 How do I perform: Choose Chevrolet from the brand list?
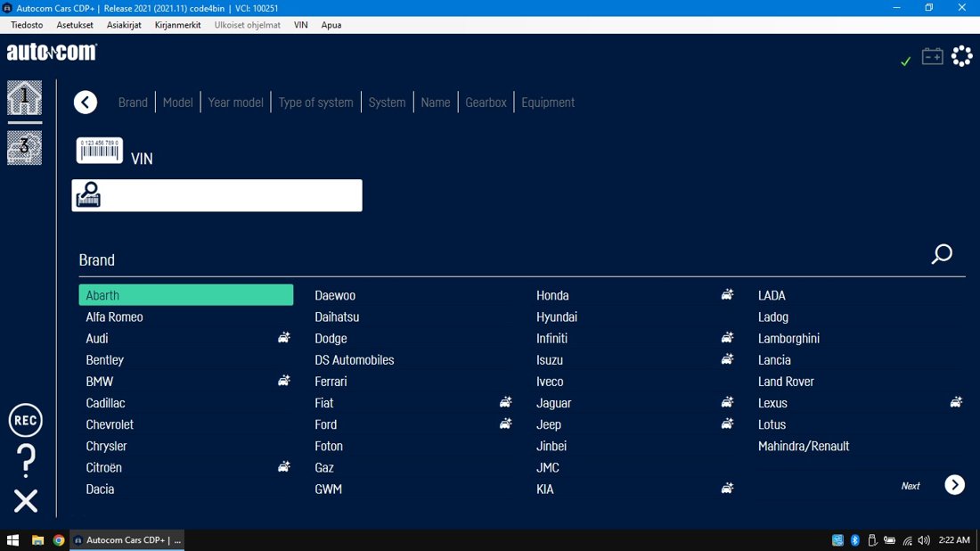click(110, 424)
